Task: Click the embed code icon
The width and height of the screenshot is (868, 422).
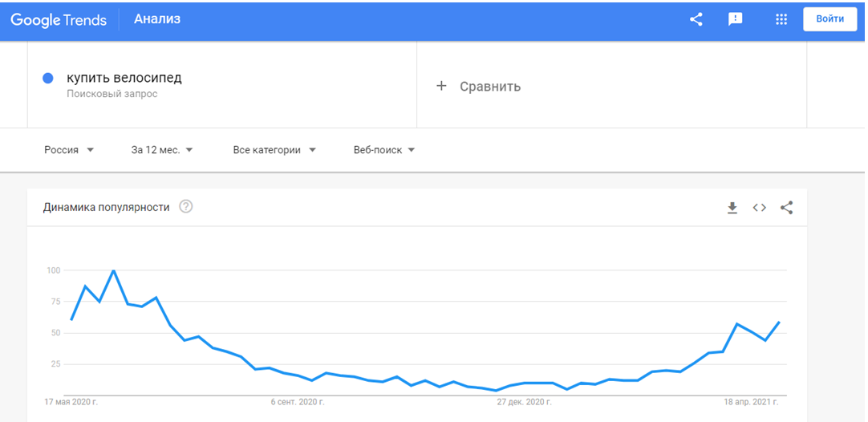Action: 760,208
